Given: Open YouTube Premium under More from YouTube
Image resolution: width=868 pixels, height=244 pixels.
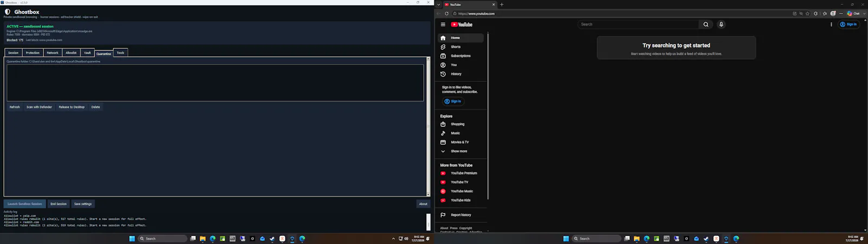Looking at the screenshot, I should [x=461, y=174].
